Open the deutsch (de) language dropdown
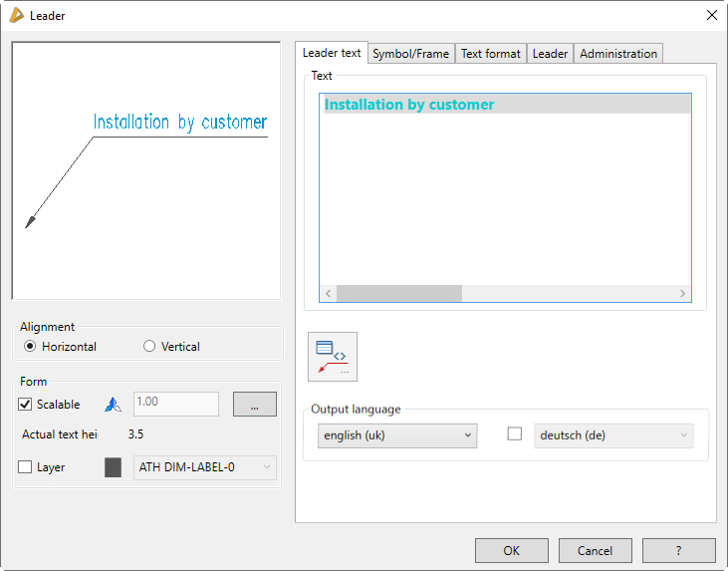The height and width of the screenshot is (571, 728). [613, 435]
